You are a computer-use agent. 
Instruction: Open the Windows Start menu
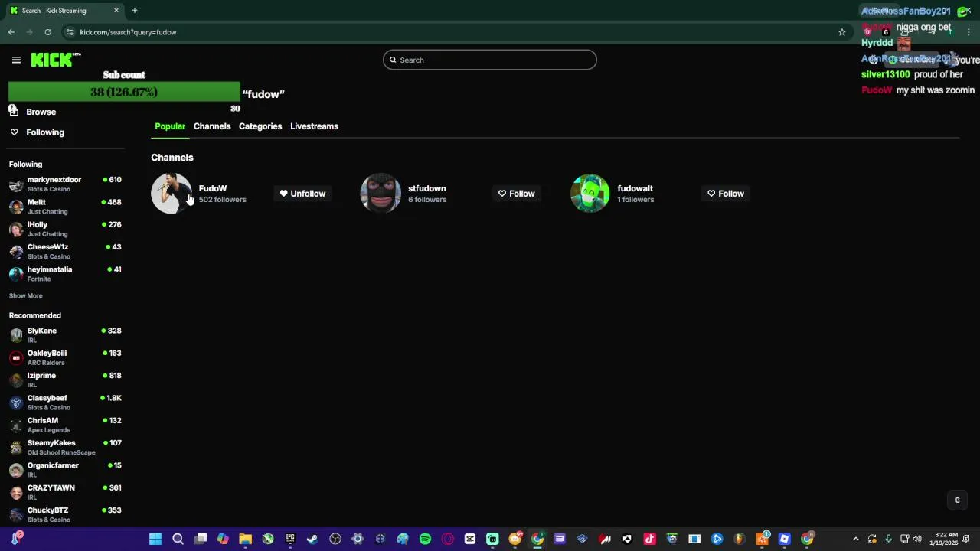point(155,539)
